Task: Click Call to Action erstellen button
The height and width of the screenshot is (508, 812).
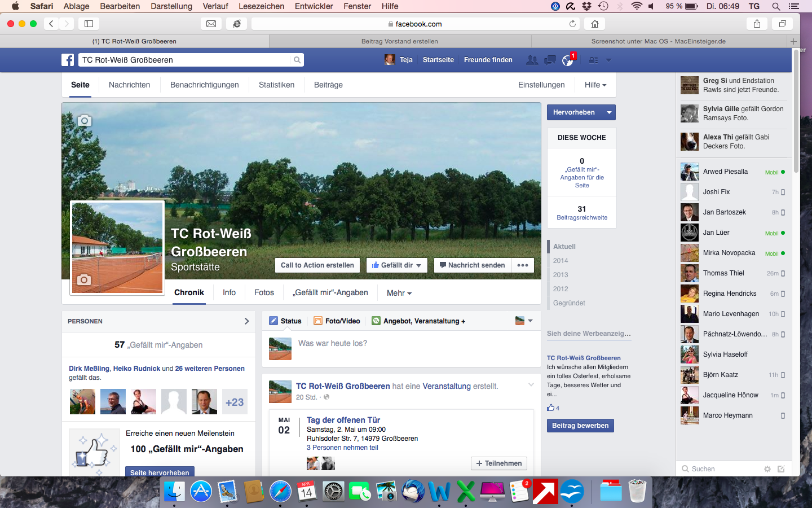Action: point(317,265)
